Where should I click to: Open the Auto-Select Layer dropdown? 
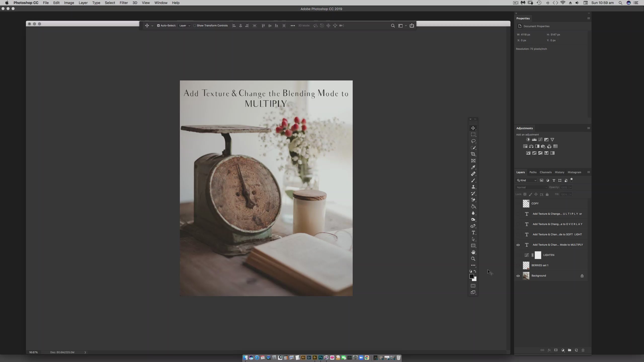[x=185, y=26]
